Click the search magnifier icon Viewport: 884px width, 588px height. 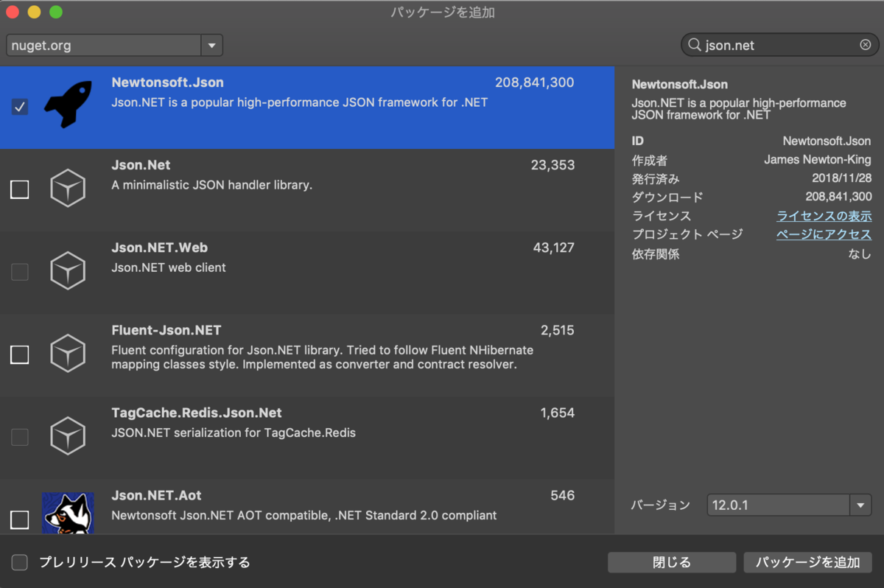[x=693, y=45]
